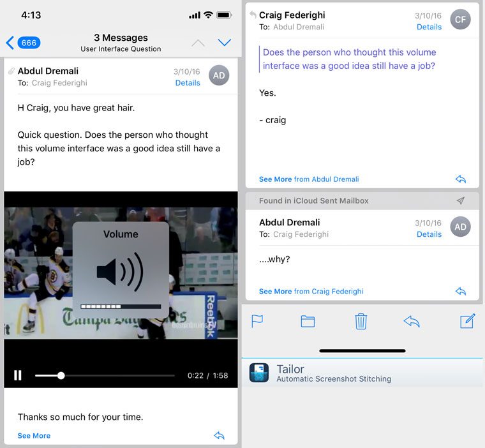The height and width of the screenshot is (448, 485).
Task: Tap the battery icon in status bar
Action: point(224,15)
